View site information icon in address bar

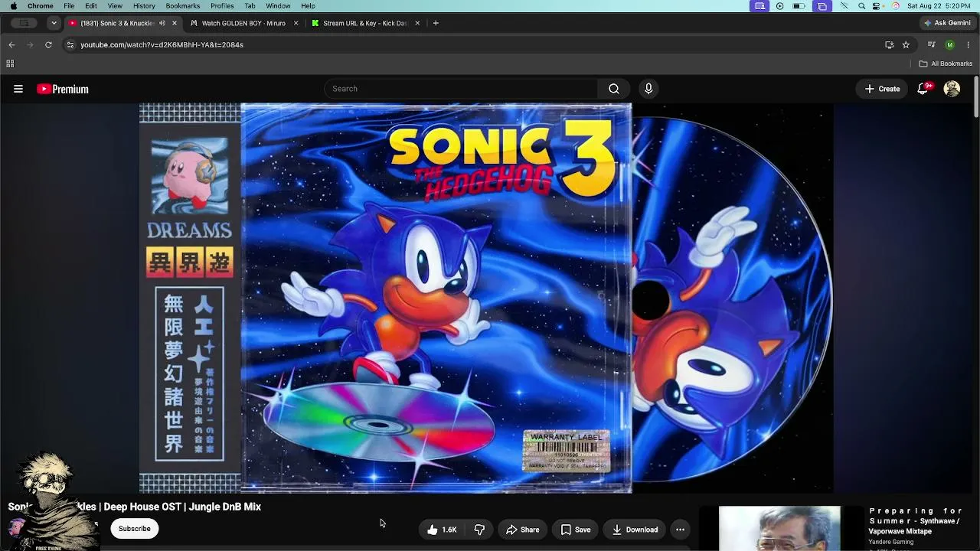70,44
